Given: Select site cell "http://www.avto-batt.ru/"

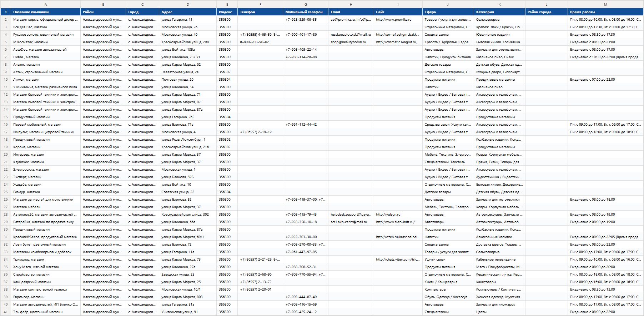Looking at the screenshot, I should tap(398, 222).
